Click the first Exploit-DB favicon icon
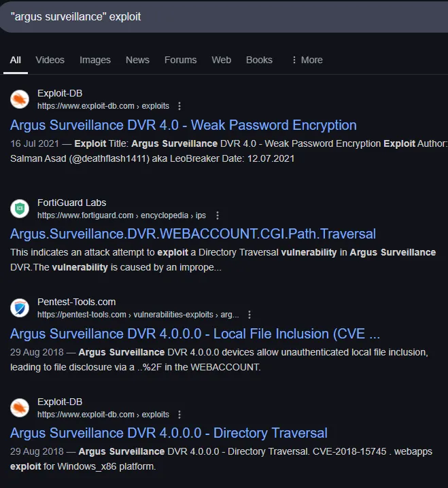 pos(20,100)
